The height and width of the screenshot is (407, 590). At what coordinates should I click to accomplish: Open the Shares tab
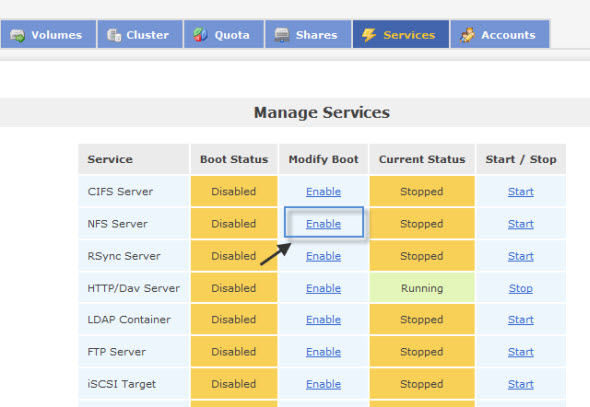pos(308,34)
